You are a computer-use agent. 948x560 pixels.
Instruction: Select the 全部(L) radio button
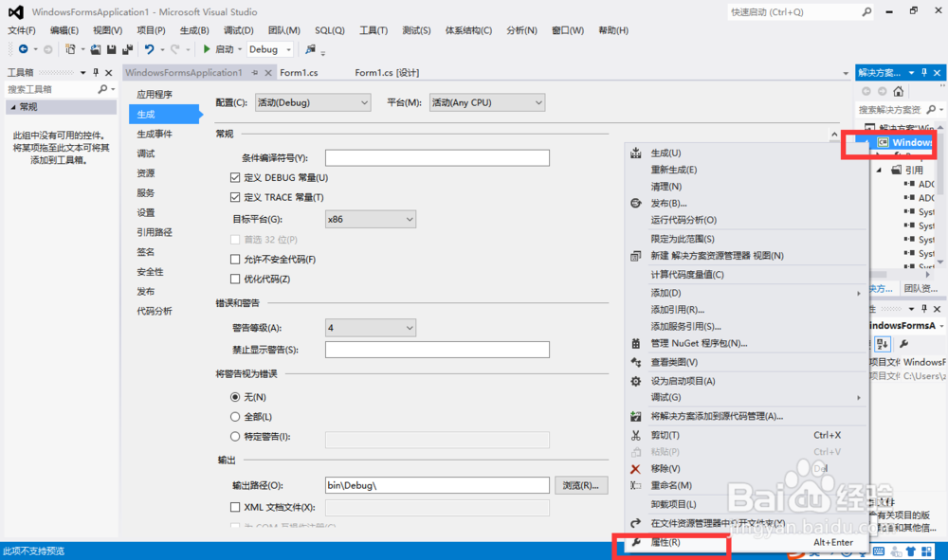pyautogui.click(x=235, y=416)
